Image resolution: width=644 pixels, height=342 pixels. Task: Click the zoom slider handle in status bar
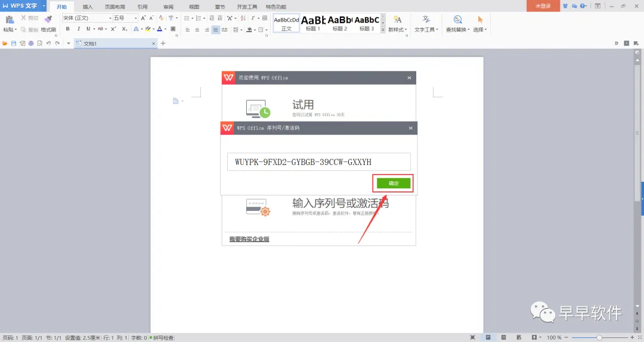coord(599,337)
